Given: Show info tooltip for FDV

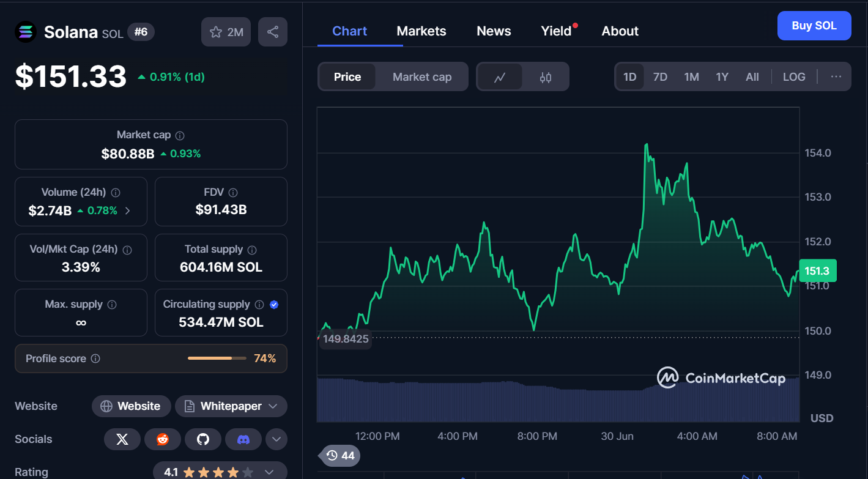Looking at the screenshot, I should tap(233, 192).
